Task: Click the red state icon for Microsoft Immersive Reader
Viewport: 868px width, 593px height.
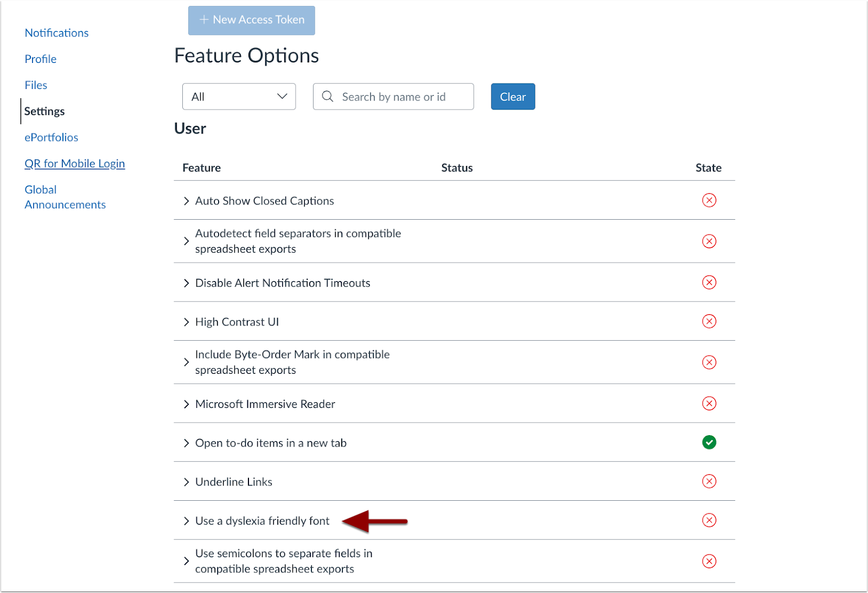Action: 710,404
